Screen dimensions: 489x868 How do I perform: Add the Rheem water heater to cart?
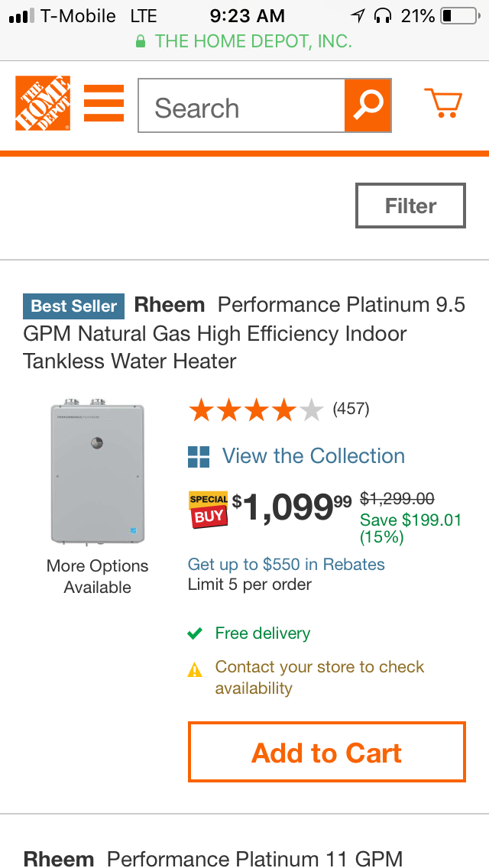pyautogui.click(x=326, y=753)
